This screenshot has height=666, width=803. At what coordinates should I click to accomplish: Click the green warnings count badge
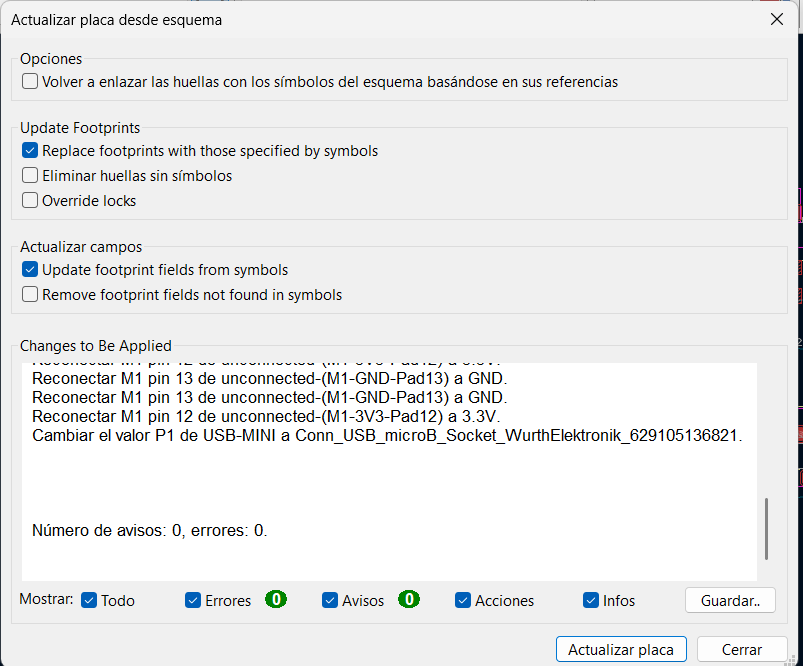point(408,600)
